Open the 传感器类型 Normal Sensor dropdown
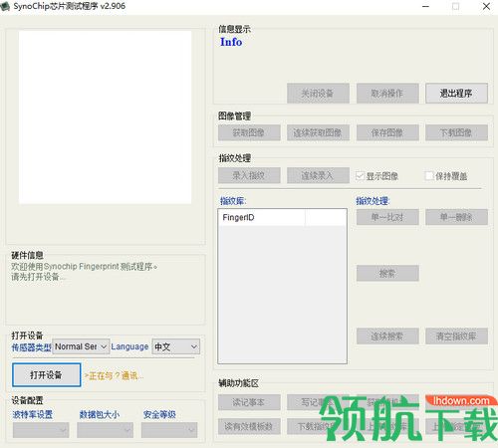 81,346
